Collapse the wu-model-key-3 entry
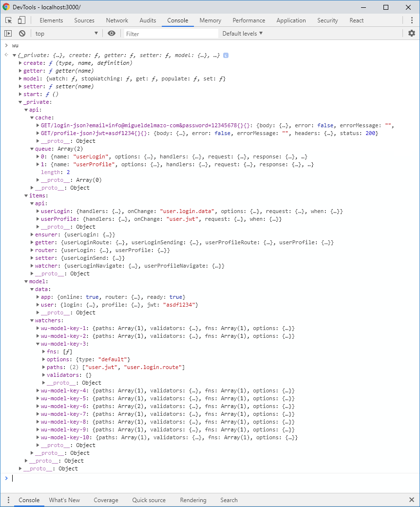 tap(38, 344)
